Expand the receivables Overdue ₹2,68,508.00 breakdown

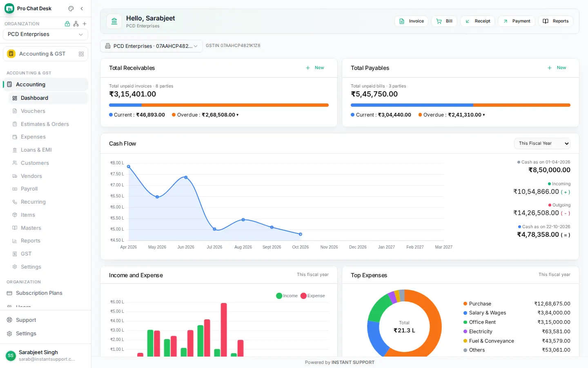[205, 115]
